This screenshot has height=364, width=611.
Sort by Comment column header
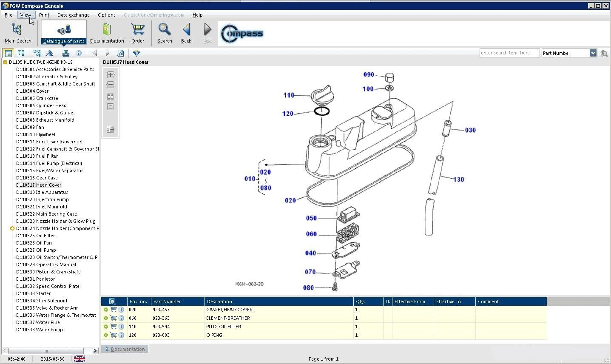pyautogui.click(x=511, y=301)
